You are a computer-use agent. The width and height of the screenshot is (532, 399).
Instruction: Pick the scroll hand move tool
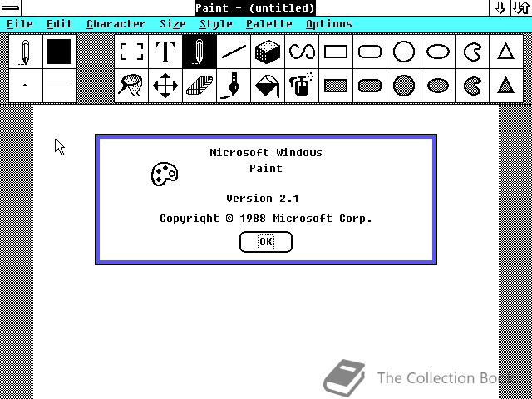tap(165, 86)
